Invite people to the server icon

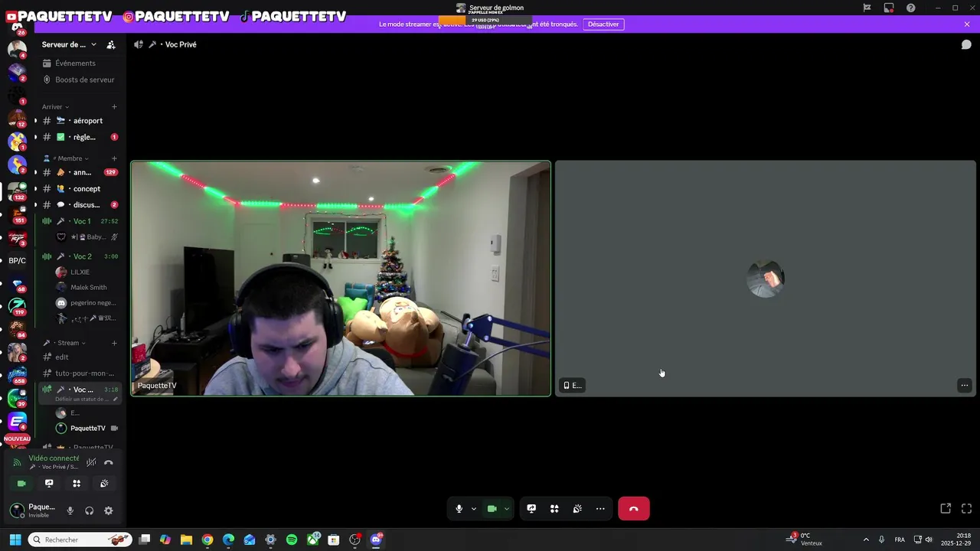pos(111,44)
